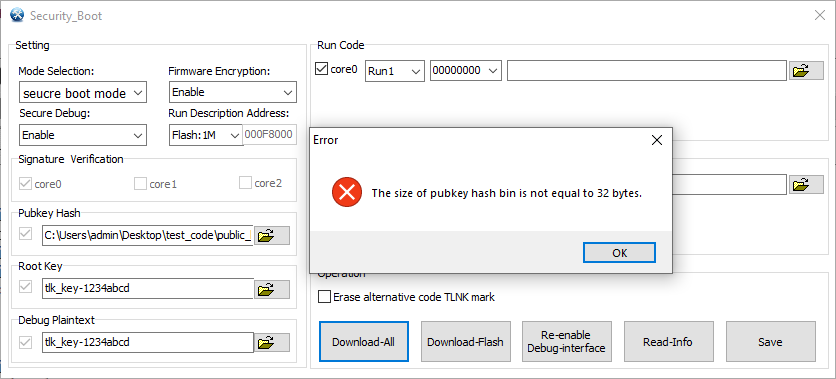Close the Error dialog with X
Image resolution: width=836 pixels, height=379 pixels.
pyautogui.click(x=657, y=140)
